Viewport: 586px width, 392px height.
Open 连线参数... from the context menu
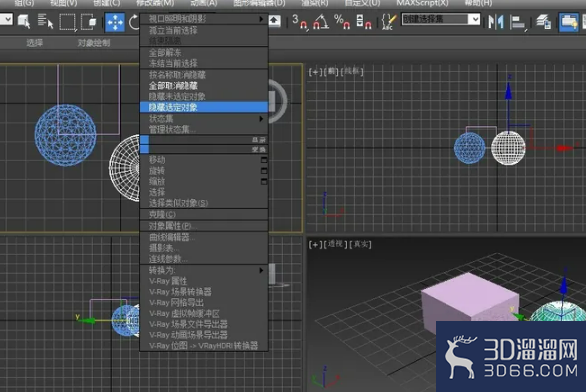click(204, 259)
